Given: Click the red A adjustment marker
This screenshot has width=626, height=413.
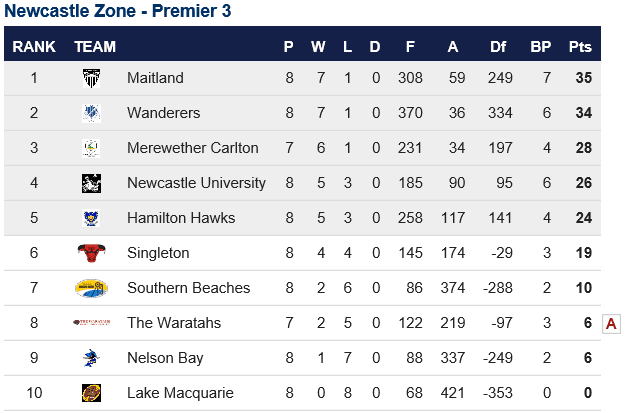Looking at the screenshot, I should pos(611,323).
